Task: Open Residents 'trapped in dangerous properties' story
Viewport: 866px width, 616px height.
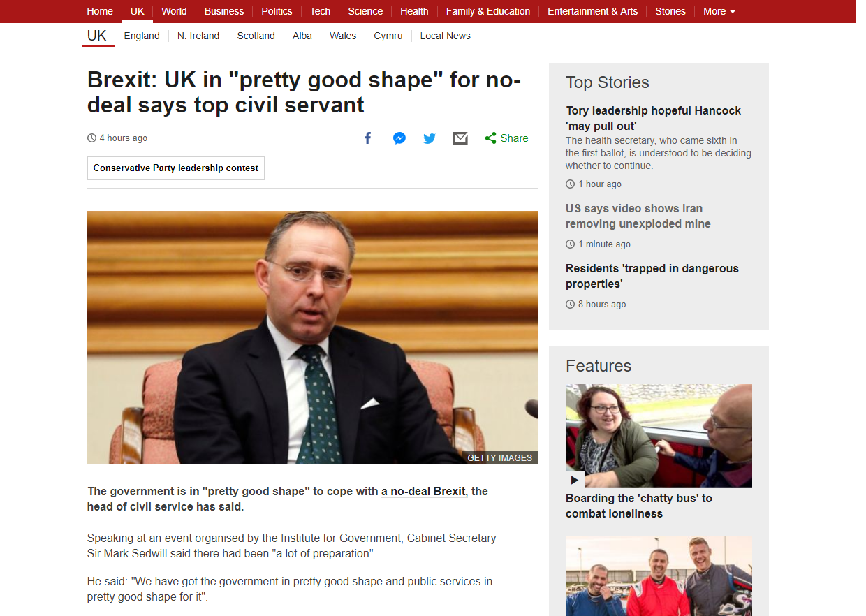Action: [652, 276]
